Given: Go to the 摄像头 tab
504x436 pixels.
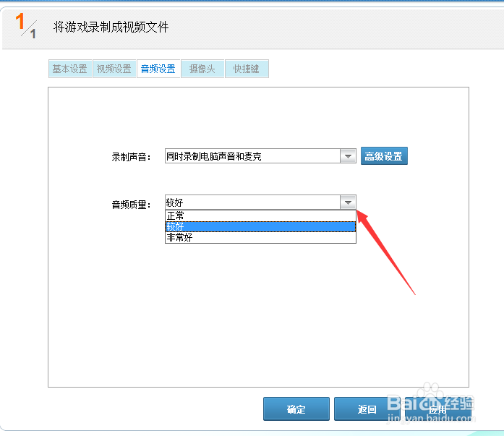Looking at the screenshot, I should (202, 69).
